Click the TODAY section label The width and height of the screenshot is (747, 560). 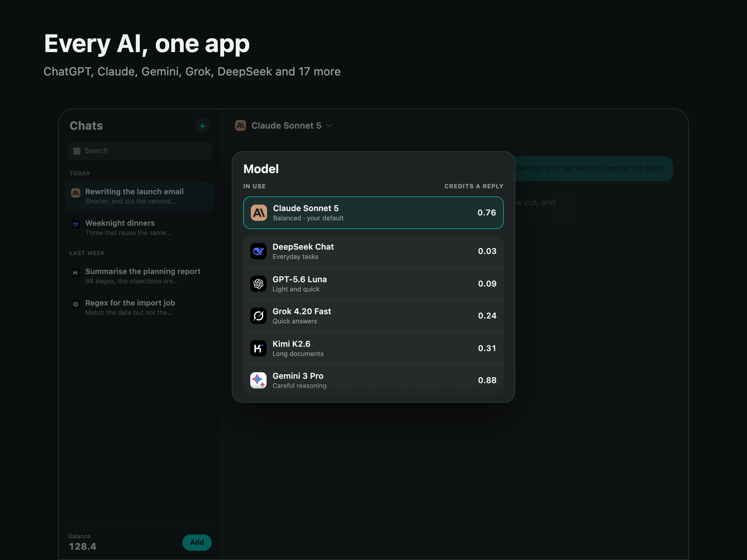point(80,173)
